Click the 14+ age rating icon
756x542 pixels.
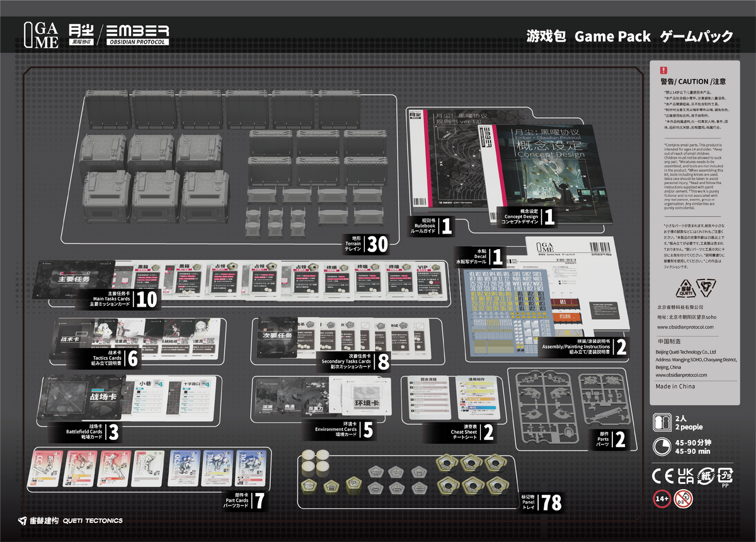tap(661, 500)
